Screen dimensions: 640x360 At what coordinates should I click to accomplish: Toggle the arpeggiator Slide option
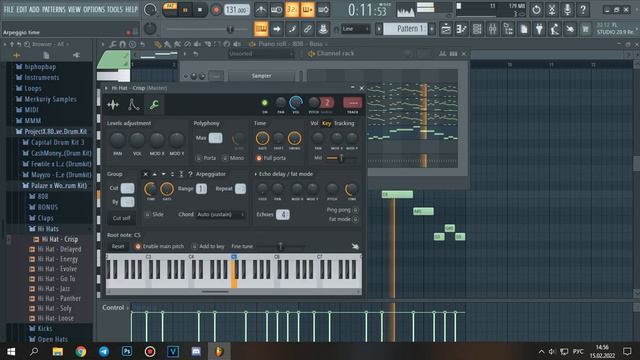155,214
